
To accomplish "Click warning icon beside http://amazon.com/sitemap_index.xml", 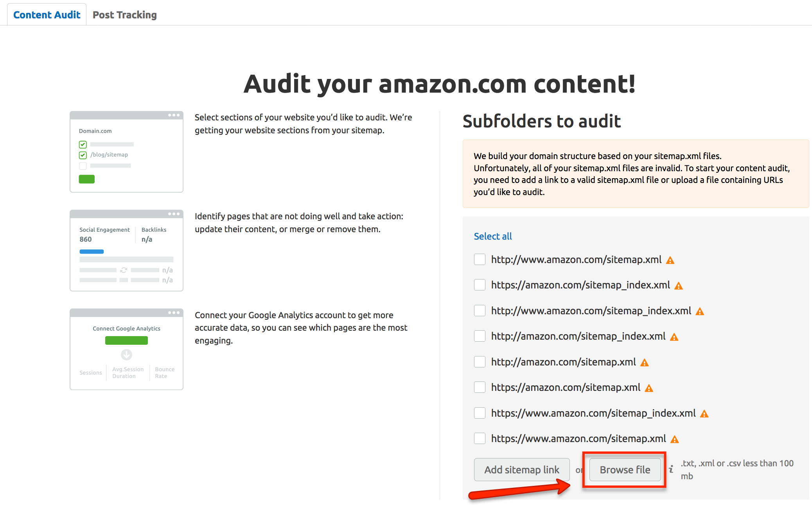I will (674, 337).
